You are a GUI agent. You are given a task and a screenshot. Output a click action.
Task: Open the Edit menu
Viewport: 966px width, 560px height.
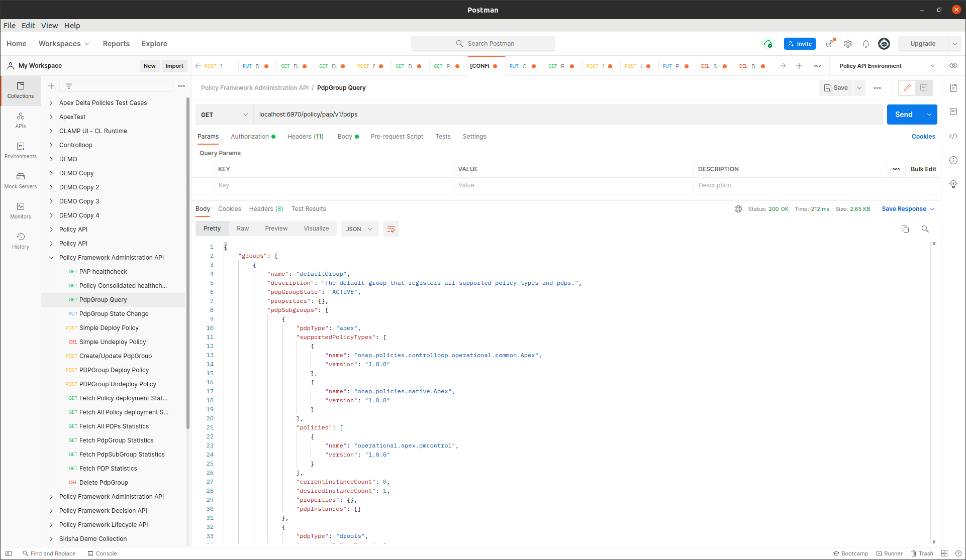click(28, 26)
